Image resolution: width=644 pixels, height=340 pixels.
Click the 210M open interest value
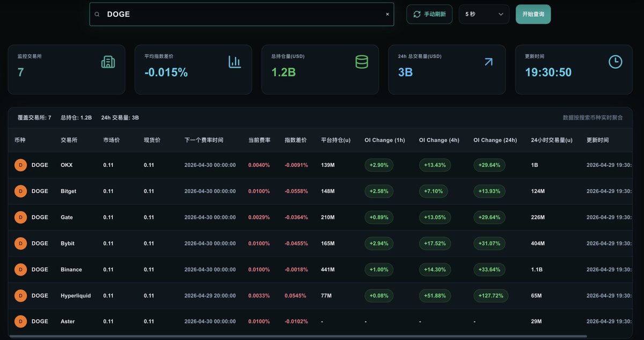(328, 217)
